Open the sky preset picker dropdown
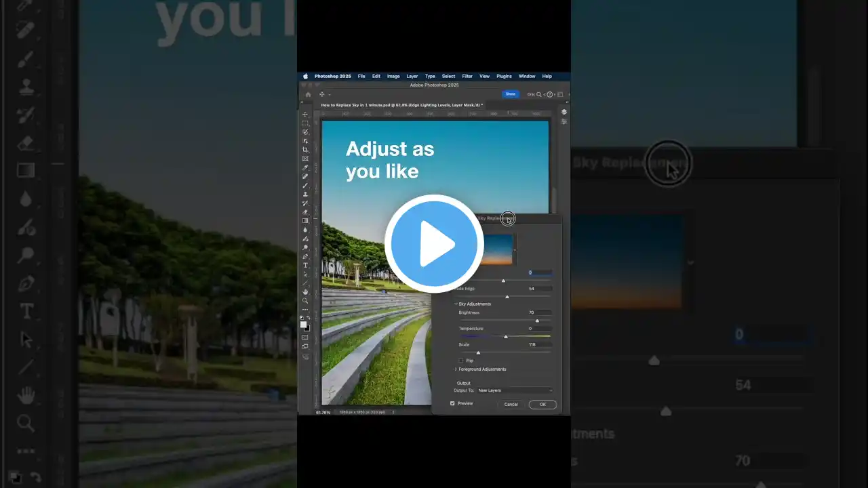868x488 pixels. pos(515,250)
